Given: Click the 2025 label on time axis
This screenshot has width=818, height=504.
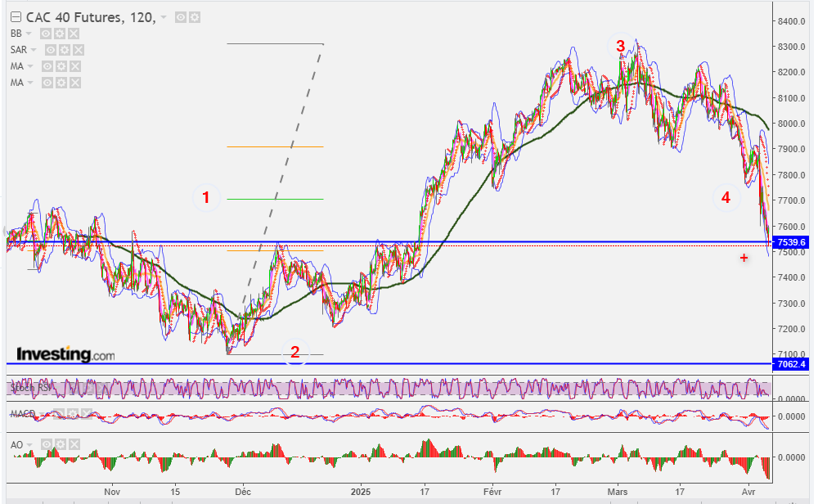Looking at the screenshot, I should pos(361,492).
